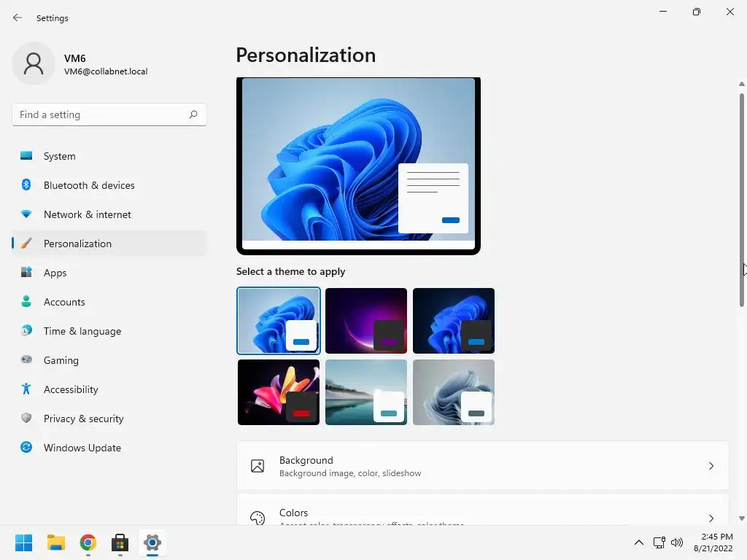Click the Accessibility figure icon
747x560 pixels.
[26, 389]
